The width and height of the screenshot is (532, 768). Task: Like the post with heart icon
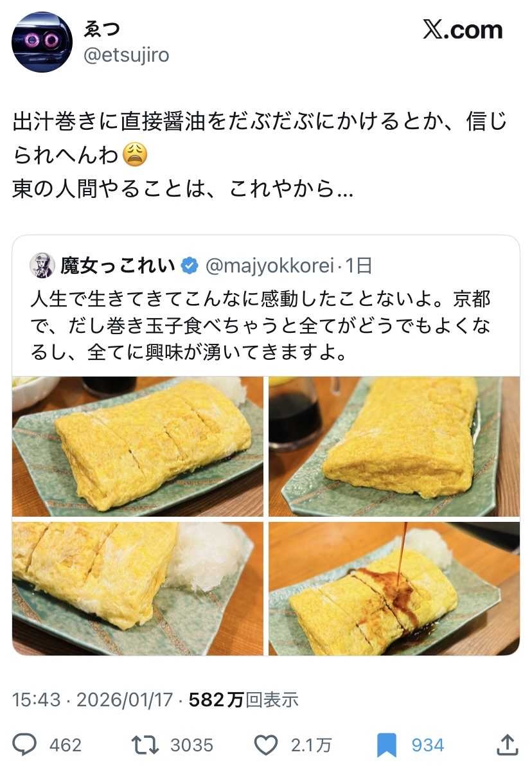coord(266,745)
